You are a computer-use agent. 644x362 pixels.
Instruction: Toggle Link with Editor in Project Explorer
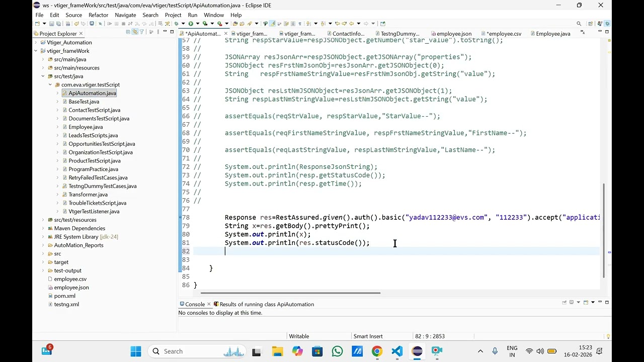coord(135,32)
